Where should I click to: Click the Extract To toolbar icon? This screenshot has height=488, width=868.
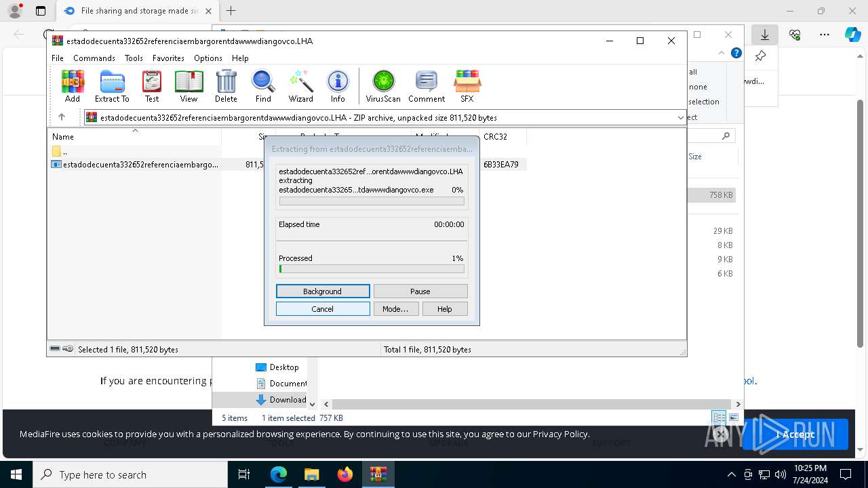tap(112, 86)
